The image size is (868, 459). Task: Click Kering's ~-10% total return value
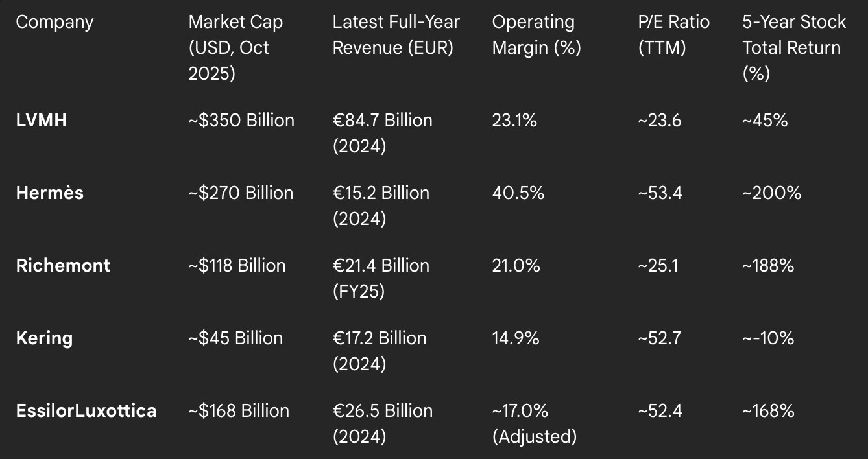point(768,338)
